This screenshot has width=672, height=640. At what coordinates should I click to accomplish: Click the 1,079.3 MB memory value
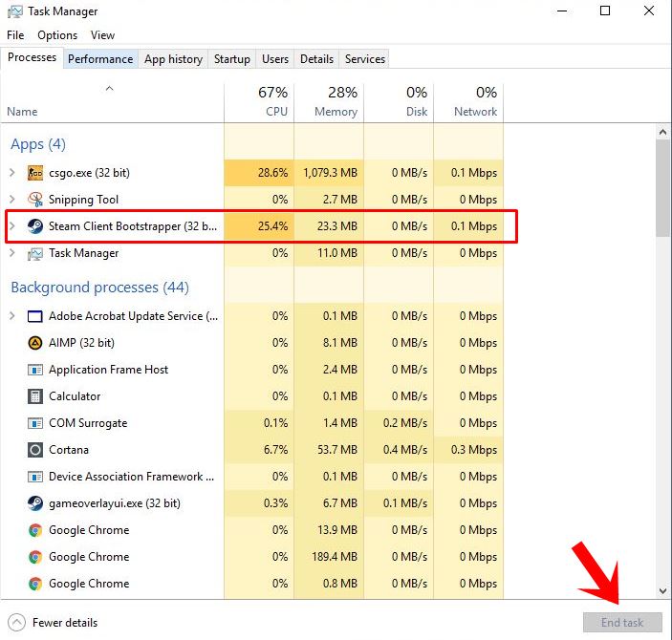tap(330, 173)
